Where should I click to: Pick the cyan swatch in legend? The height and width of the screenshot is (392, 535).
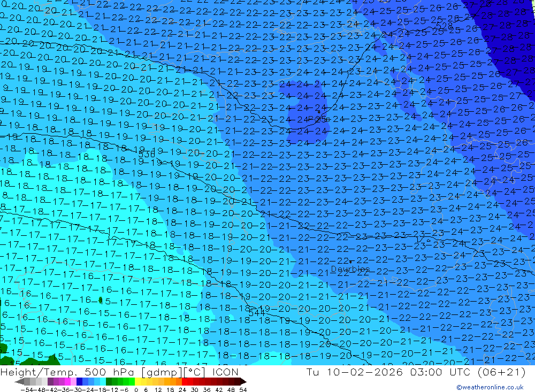(x=103, y=381)
